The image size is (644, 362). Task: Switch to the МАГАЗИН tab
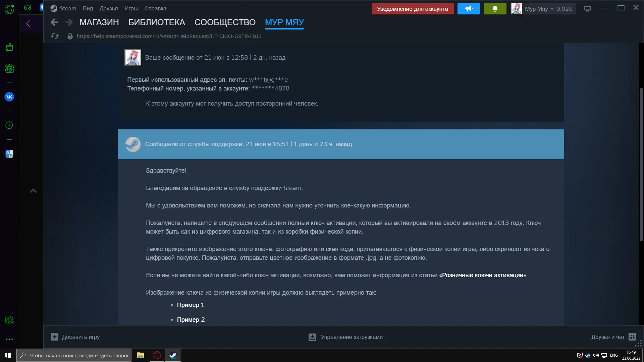tap(99, 22)
